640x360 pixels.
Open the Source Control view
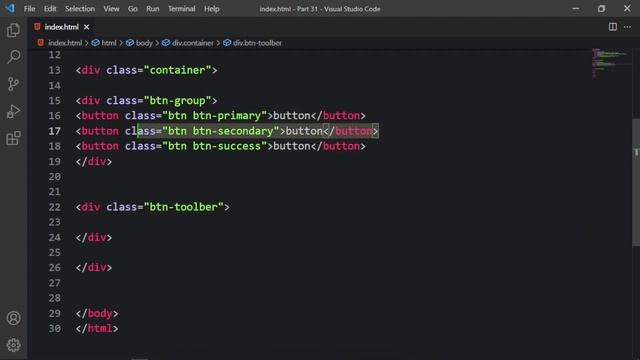click(13, 84)
